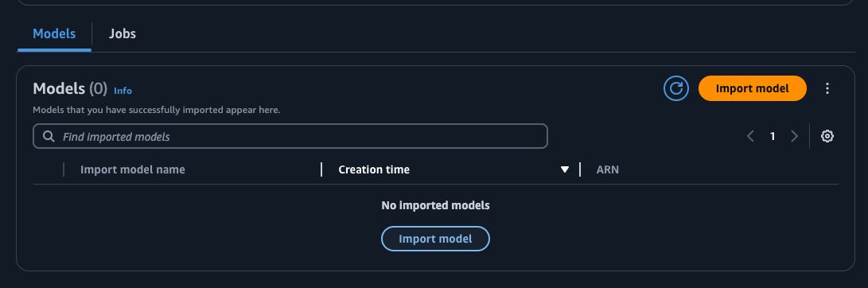
Task: Sort by the ARN column header
Action: click(x=608, y=169)
